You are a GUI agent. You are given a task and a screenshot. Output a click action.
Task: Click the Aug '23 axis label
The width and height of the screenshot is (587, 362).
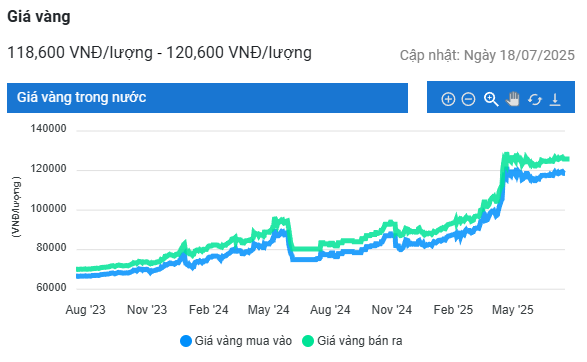(x=85, y=310)
